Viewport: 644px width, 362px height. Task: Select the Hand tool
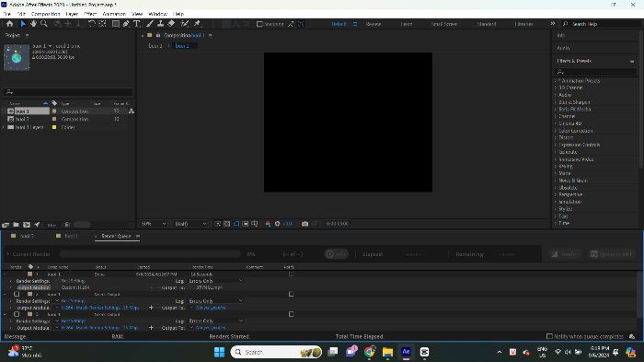(x=33, y=24)
